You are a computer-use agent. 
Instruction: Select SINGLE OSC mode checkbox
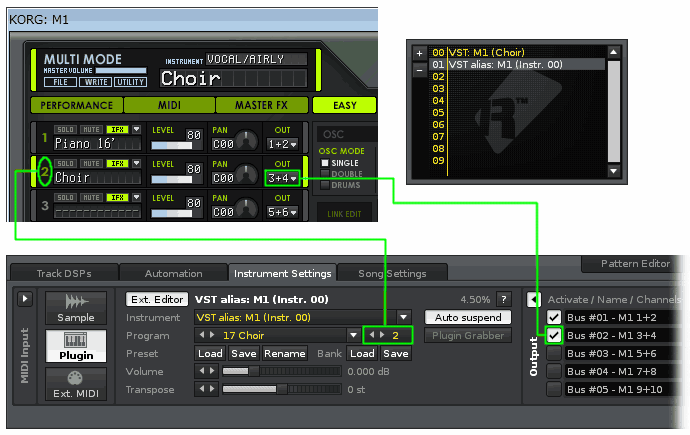[x=325, y=163]
